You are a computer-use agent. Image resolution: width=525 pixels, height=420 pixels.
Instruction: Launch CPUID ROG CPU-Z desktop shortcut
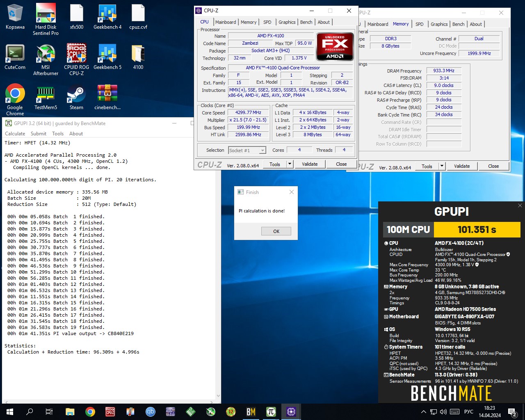[x=77, y=60]
